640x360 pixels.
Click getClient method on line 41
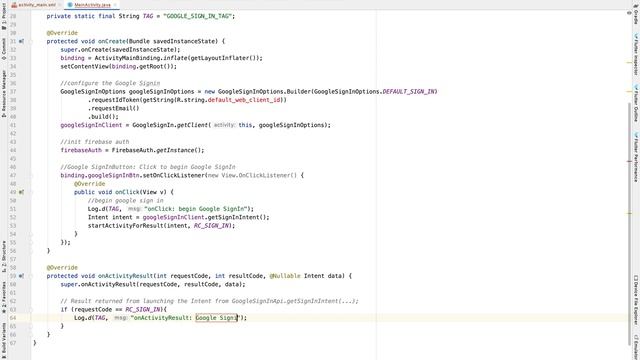click(x=192, y=125)
